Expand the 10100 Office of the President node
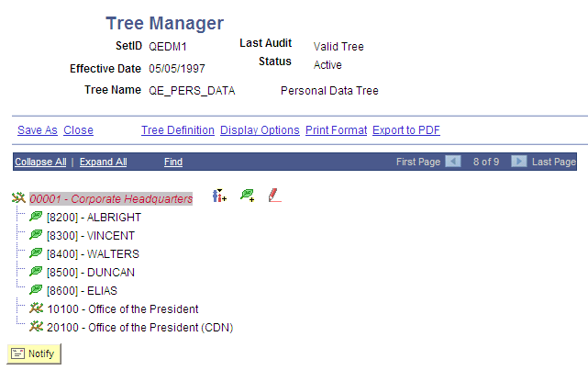The width and height of the screenshot is (588, 370). pos(37,308)
